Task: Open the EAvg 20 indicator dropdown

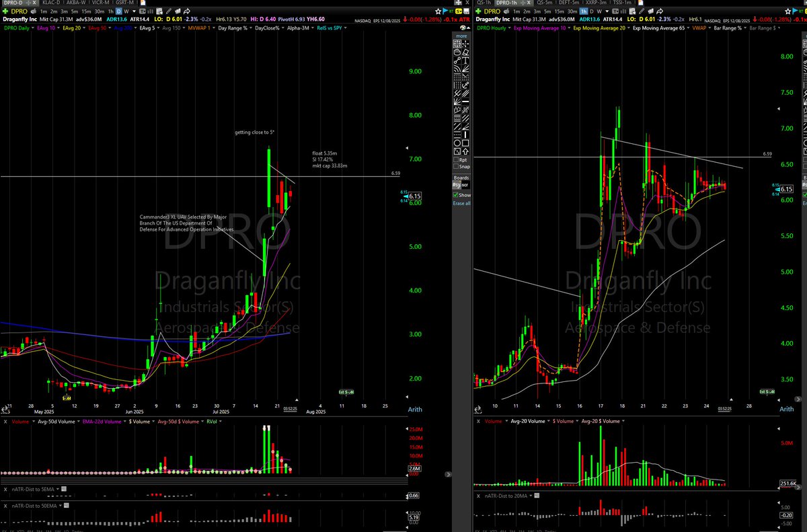Action: [84, 28]
